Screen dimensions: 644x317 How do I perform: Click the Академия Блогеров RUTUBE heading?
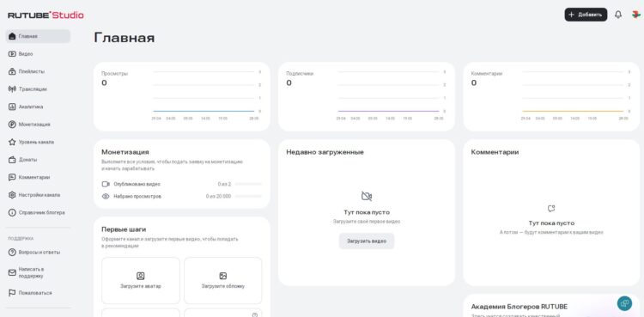(x=519, y=307)
